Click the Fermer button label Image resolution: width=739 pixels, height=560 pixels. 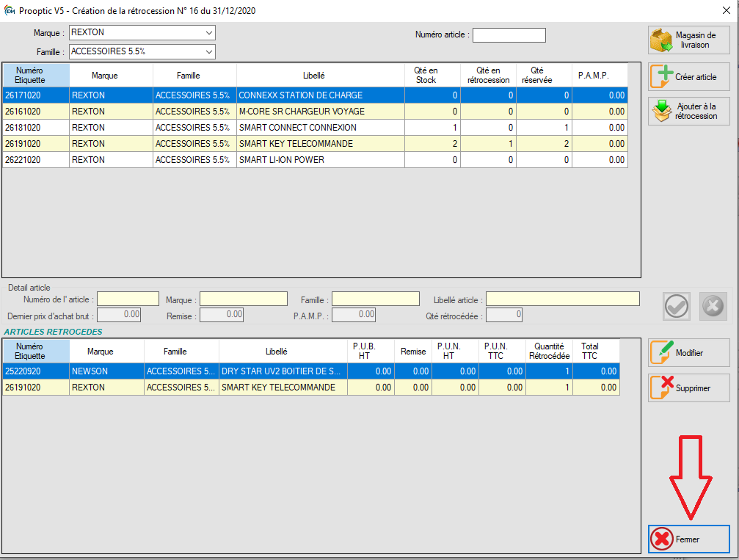(687, 539)
